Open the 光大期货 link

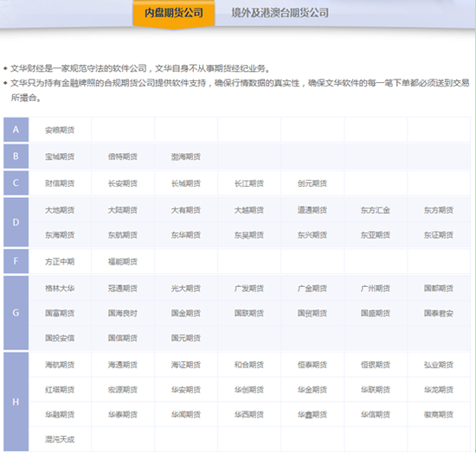click(x=186, y=289)
